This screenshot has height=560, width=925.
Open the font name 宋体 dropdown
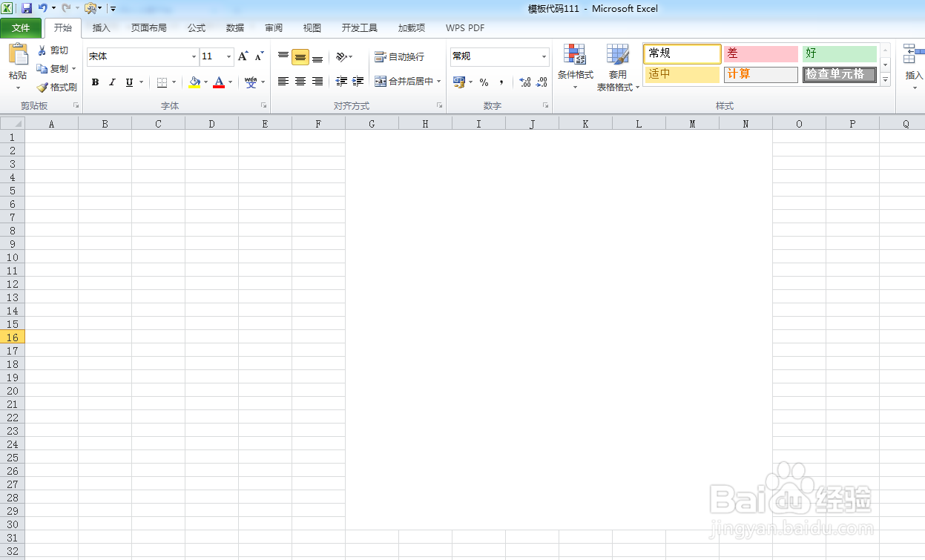tap(194, 56)
